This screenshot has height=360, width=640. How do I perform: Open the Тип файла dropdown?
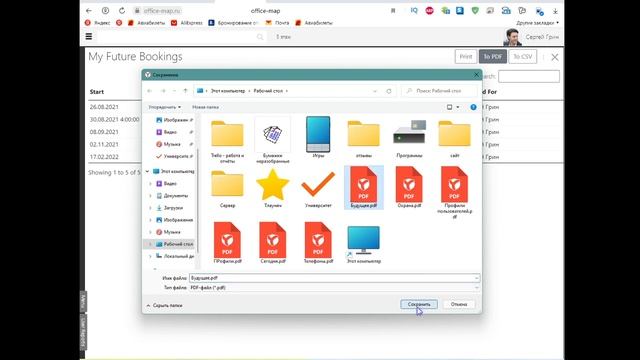click(334, 288)
